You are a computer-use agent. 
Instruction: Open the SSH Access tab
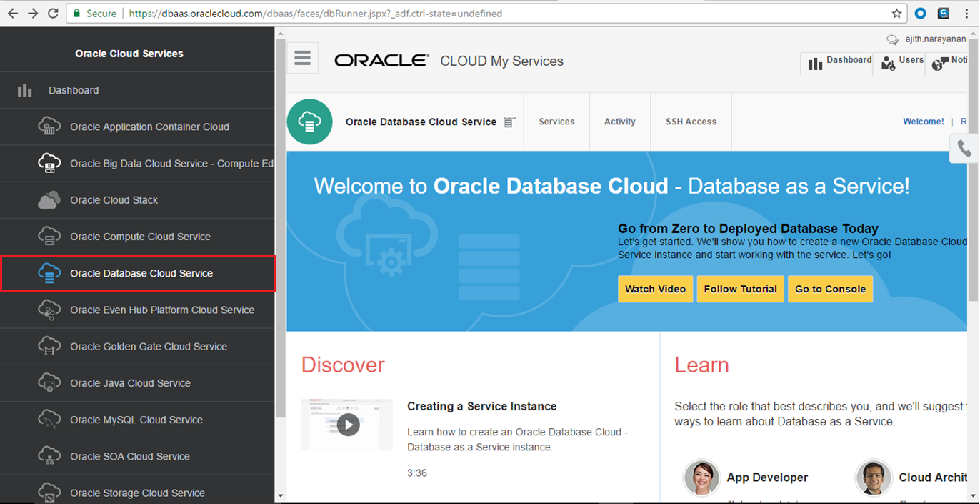(x=691, y=122)
